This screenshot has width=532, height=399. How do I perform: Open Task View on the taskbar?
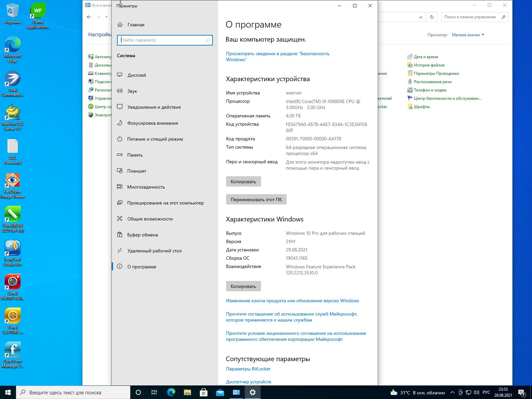(154, 392)
